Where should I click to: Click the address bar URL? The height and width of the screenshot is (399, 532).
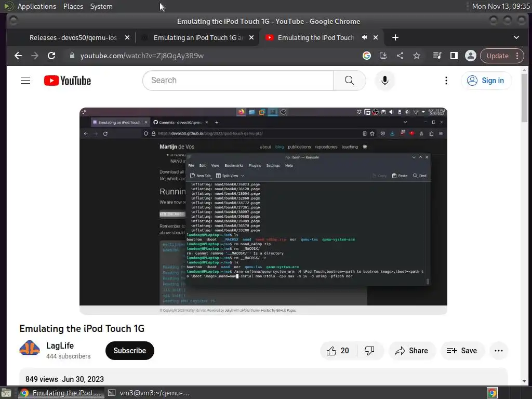coord(142,56)
